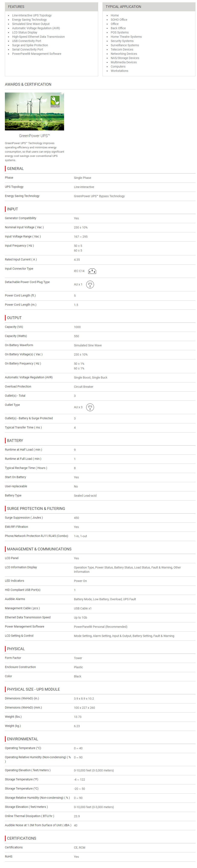Click the INPUT section heading
The width and height of the screenshot is (197, 868).
13,209
